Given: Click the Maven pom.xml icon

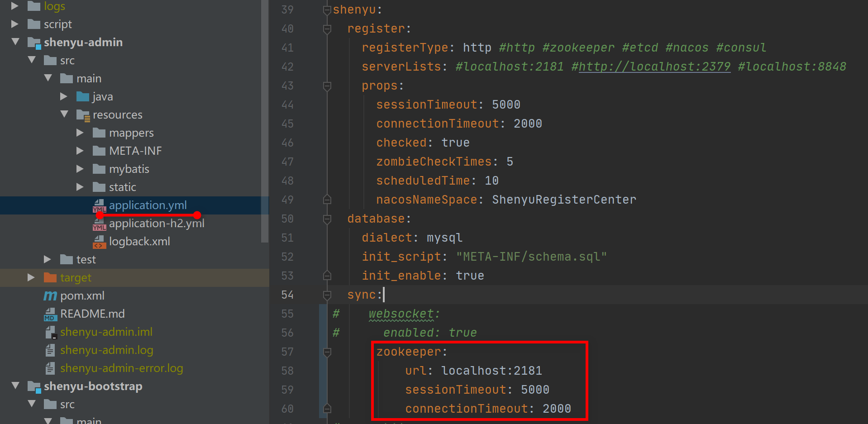Looking at the screenshot, I should 50,296.
